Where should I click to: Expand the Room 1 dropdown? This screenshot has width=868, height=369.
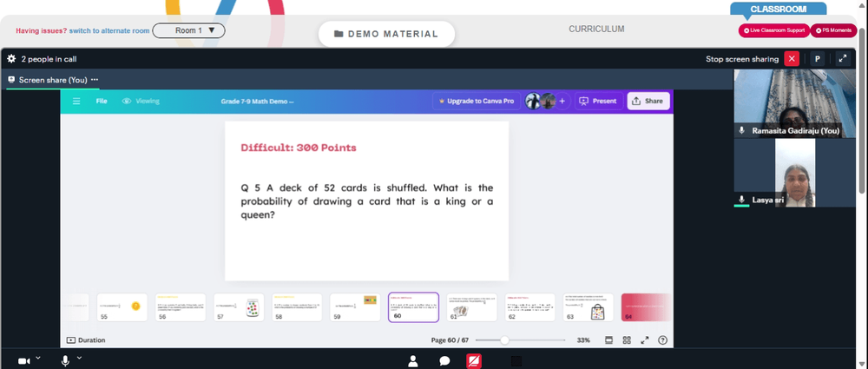click(188, 30)
